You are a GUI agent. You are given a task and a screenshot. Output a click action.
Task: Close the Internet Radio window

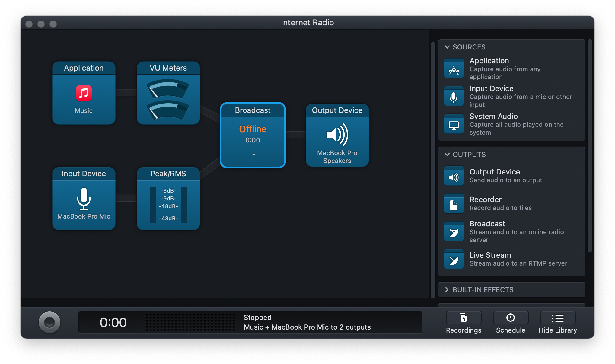[x=29, y=24]
